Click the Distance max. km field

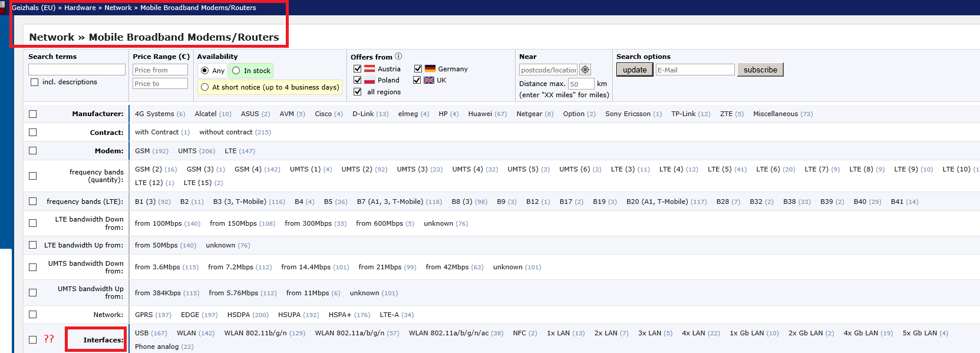[581, 84]
